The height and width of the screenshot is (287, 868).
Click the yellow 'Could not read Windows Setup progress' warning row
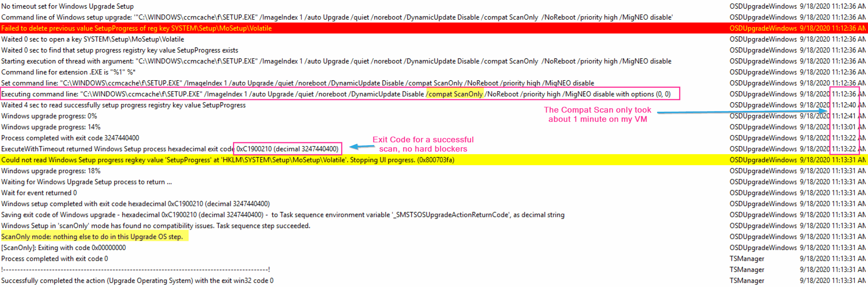coord(228,160)
